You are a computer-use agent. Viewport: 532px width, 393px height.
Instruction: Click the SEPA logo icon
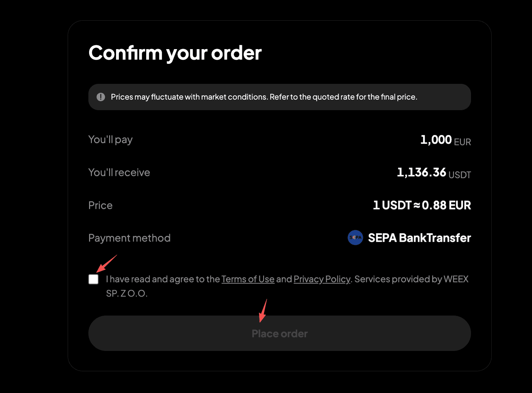355,238
